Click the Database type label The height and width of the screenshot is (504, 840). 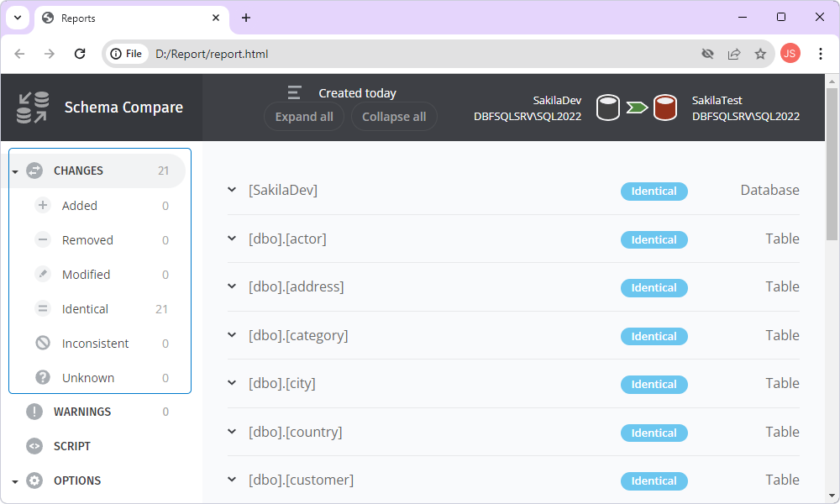pyautogui.click(x=769, y=190)
